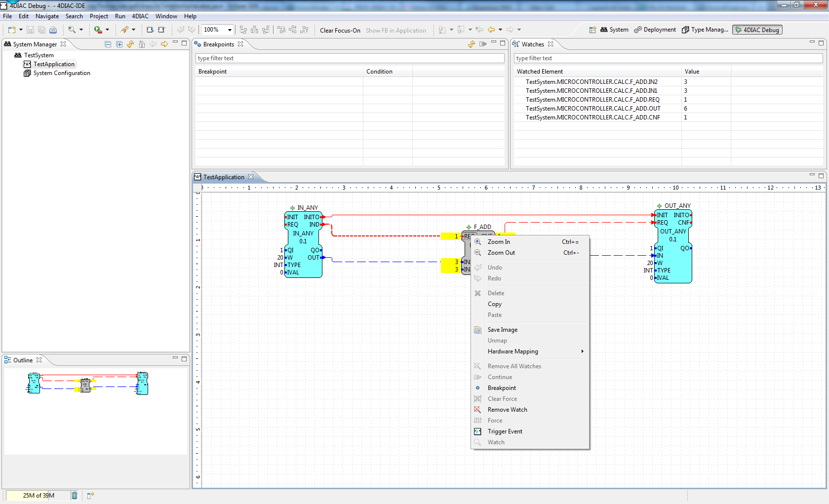The image size is (829, 504).
Task: Open the zoom percentage dropdown
Action: click(230, 30)
